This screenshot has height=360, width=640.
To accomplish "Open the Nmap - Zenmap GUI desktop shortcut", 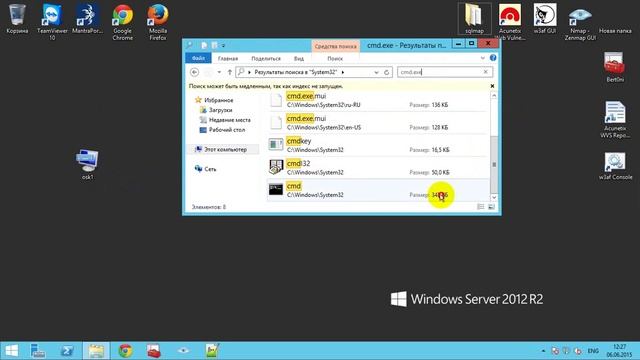I will coord(580,22).
